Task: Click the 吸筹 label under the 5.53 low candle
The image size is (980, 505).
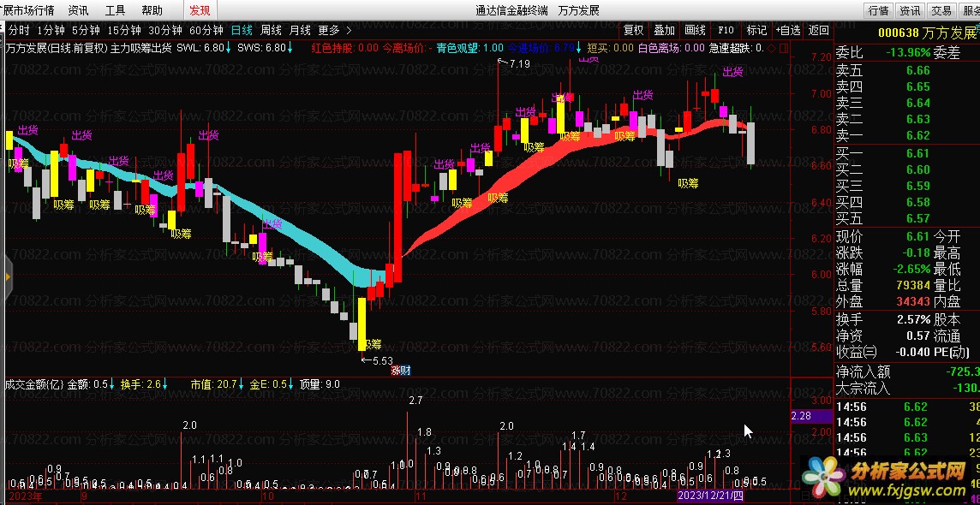Action: point(372,344)
